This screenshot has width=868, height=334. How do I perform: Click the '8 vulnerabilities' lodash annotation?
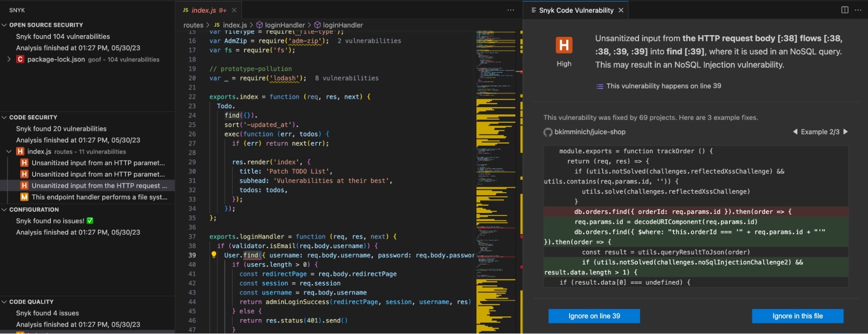(347, 78)
